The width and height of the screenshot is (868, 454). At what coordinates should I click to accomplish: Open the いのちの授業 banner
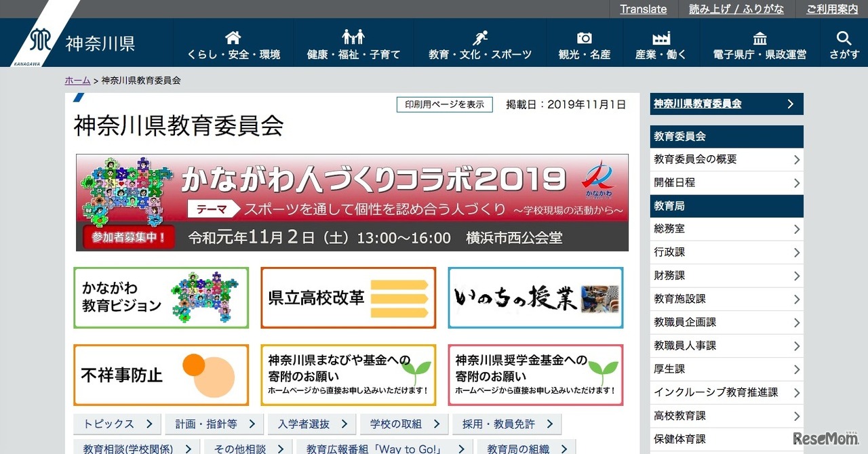tap(536, 299)
